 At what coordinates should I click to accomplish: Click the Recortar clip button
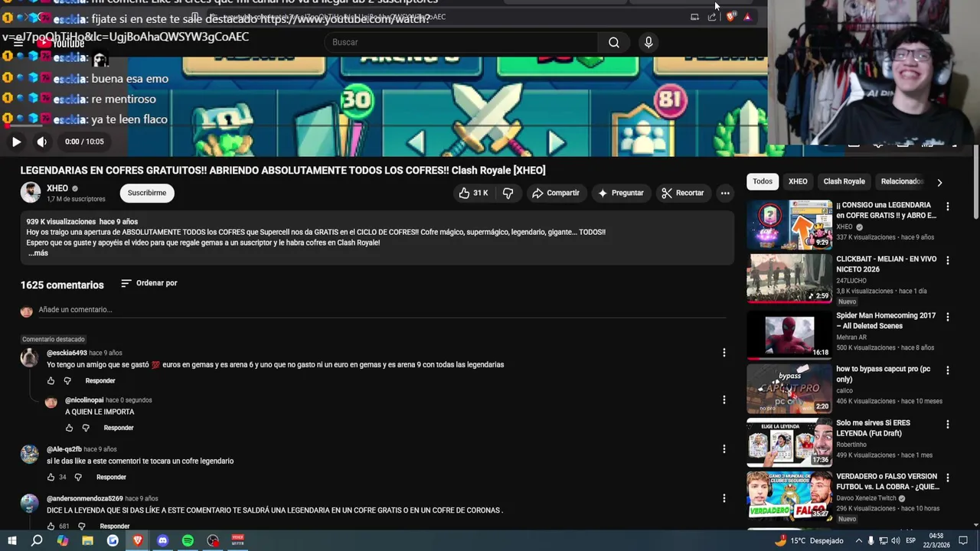pyautogui.click(x=683, y=193)
